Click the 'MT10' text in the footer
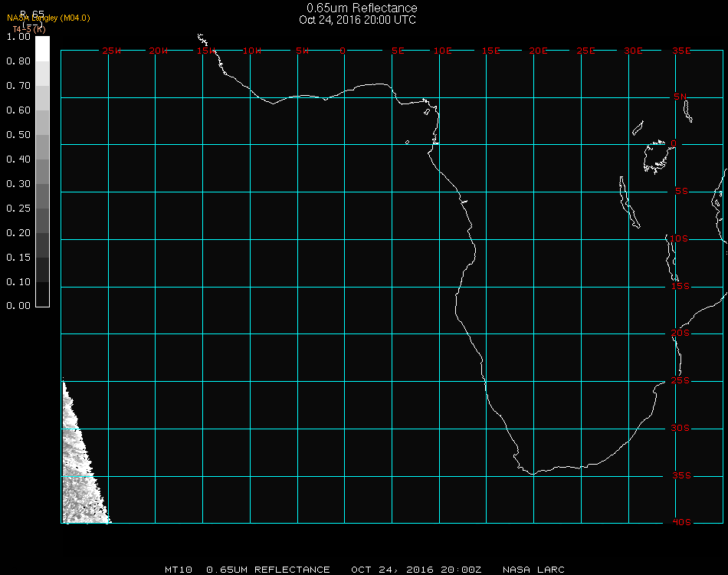Image resolution: width=728 pixels, height=575 pixels. [179, 570]
